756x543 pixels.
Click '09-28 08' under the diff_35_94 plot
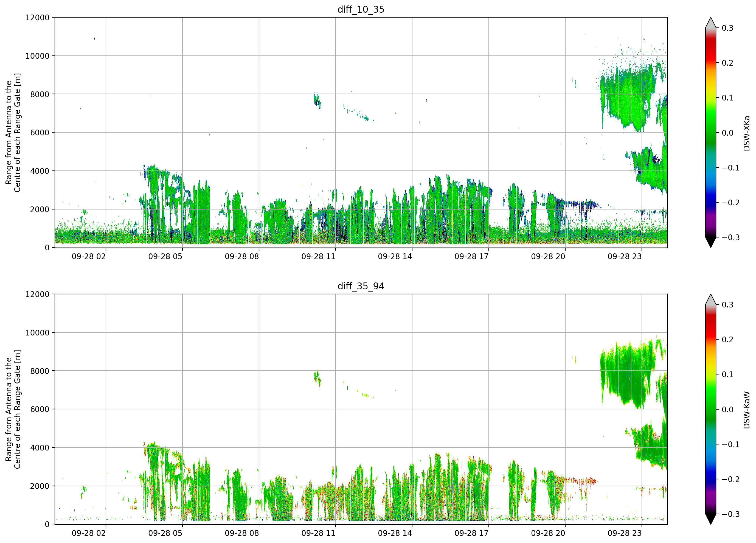(242, 533)
